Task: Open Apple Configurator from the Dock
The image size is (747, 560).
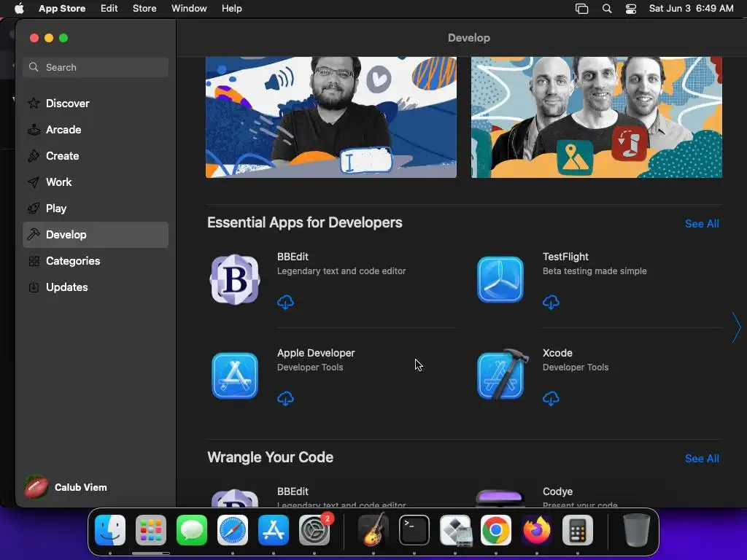Action: point(455,530)
